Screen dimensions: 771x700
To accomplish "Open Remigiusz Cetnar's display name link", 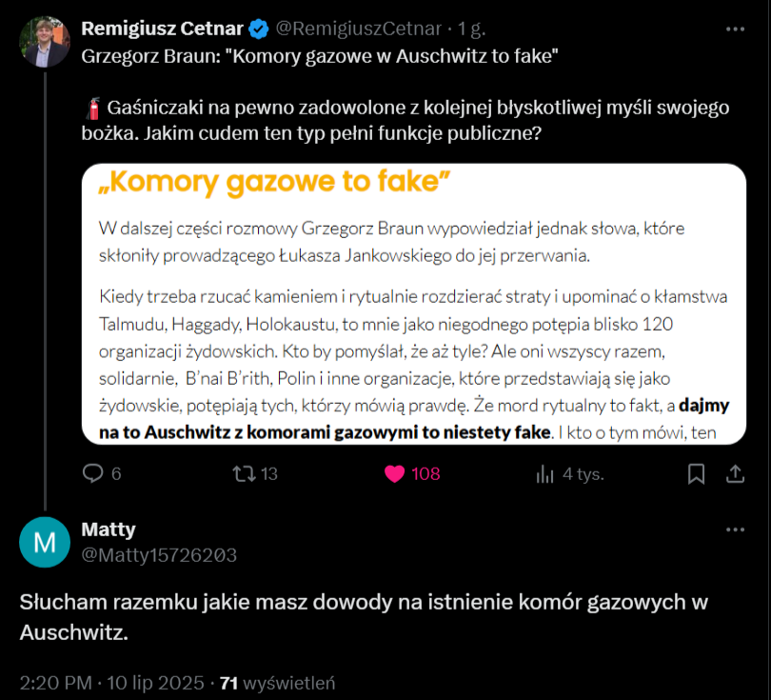I will pyautogui.click(x=176, y=29).
